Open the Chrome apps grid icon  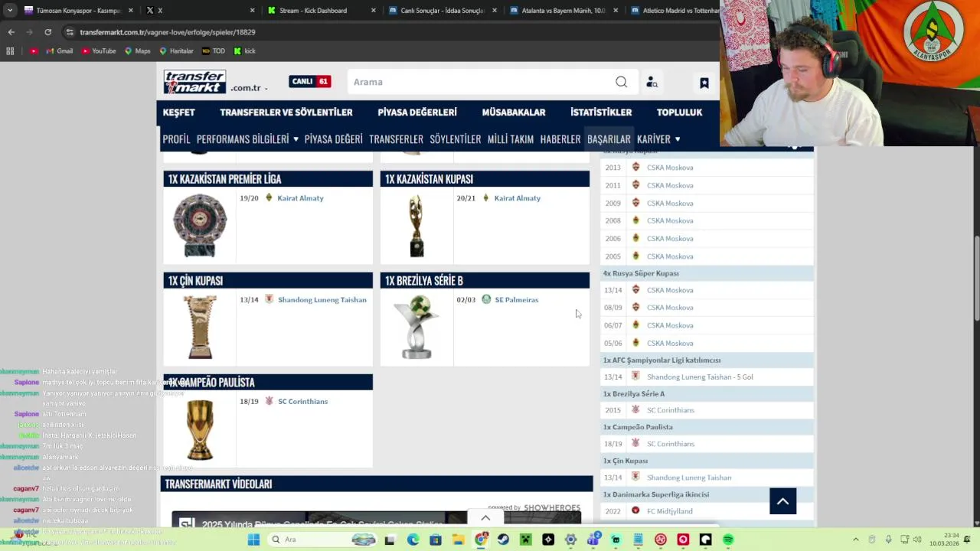[x=10, y=51]
